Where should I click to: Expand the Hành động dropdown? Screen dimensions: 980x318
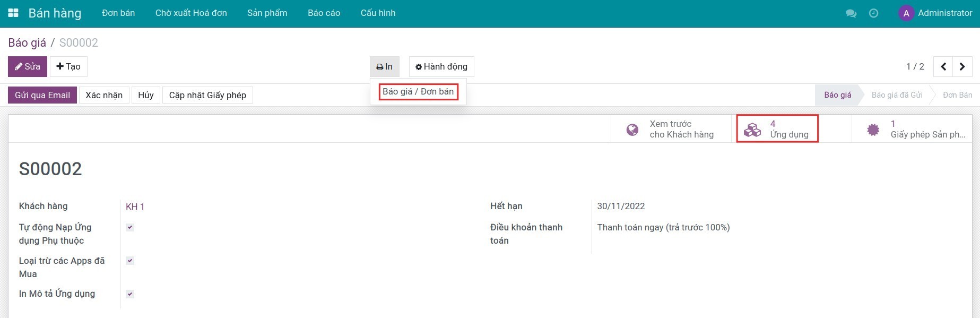tap(441, 66)
